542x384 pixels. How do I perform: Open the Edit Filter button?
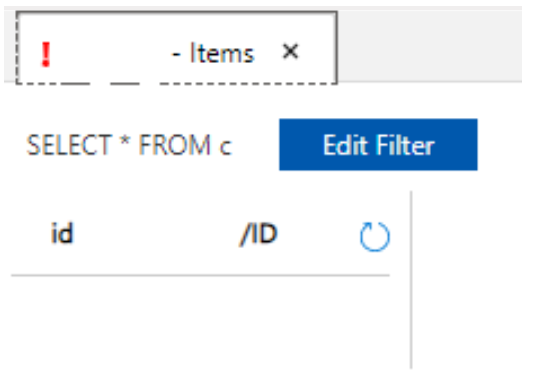[378, 144]
